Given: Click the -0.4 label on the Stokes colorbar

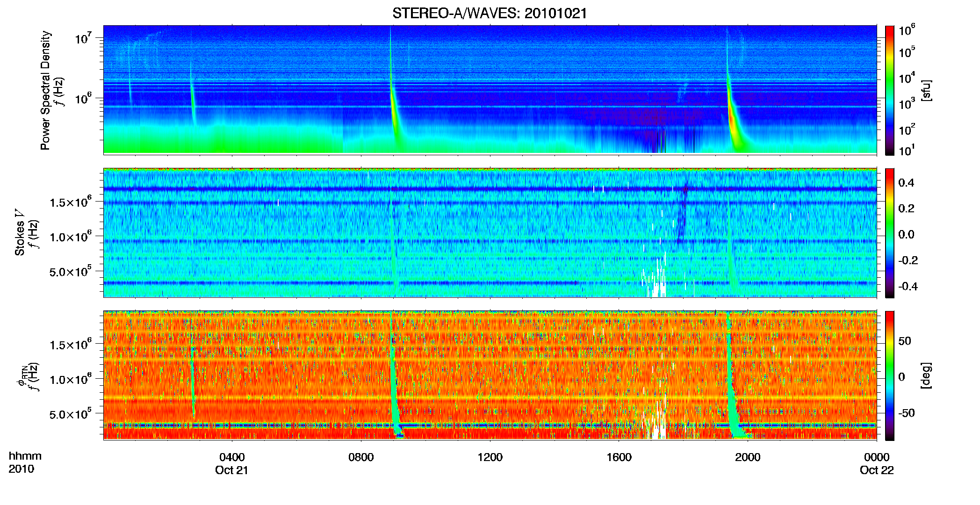Looking at the screenshot, I should coord(908,286).
